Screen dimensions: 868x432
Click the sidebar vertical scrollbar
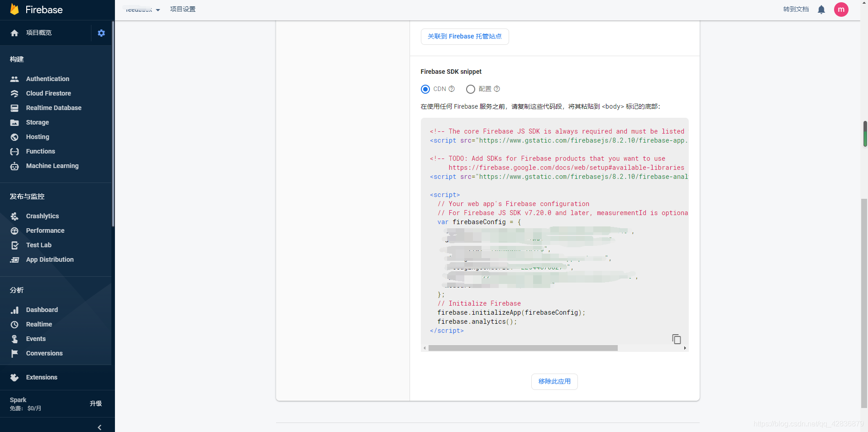[113, 124]
